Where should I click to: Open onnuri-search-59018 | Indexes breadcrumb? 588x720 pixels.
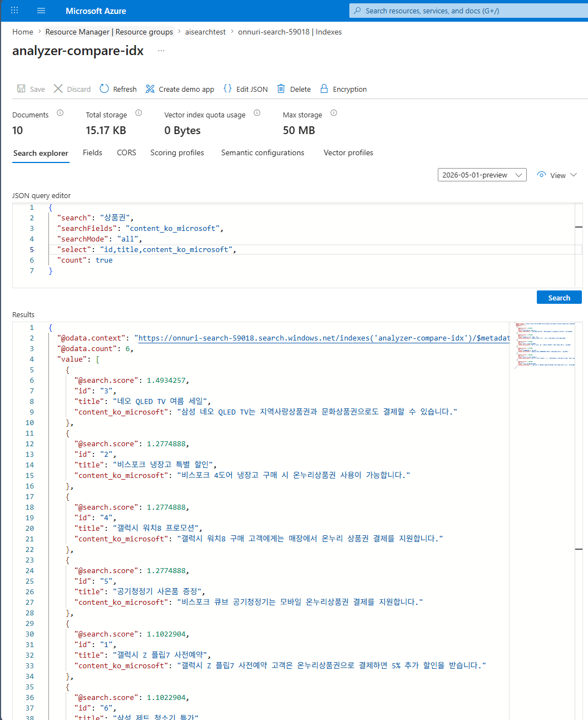tap(290, 32)
